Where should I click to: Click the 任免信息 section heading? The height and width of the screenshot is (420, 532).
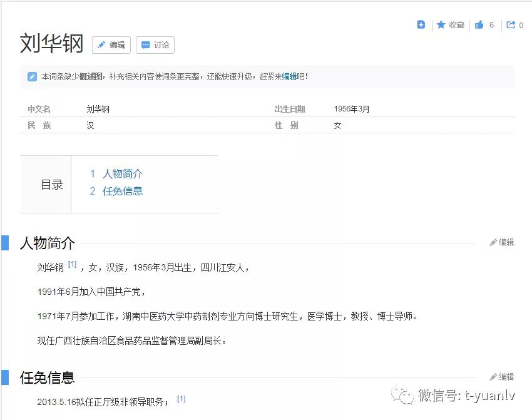(x=47, y=377)
